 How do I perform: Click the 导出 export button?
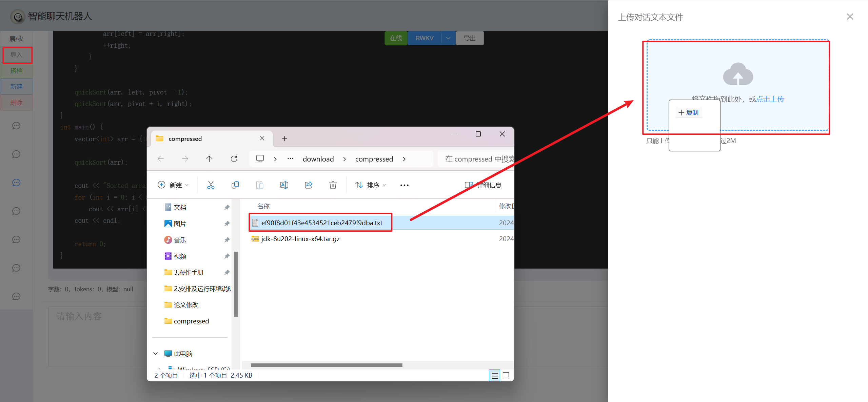click(x=470, y=38)
